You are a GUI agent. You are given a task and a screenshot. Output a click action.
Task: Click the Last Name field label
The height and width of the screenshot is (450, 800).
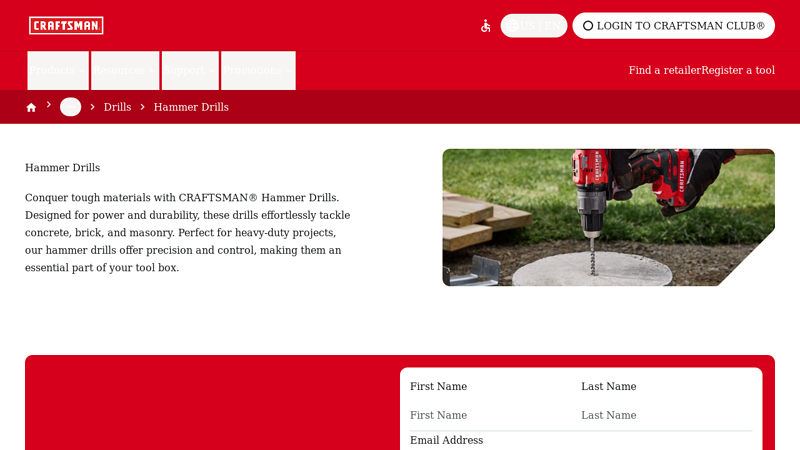tap(608, 386)
